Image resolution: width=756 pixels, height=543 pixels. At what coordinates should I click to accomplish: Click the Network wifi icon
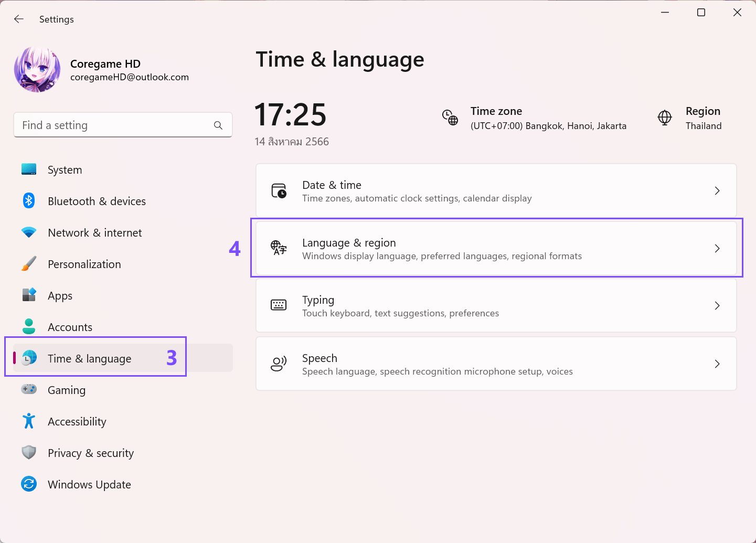(29, 232)
